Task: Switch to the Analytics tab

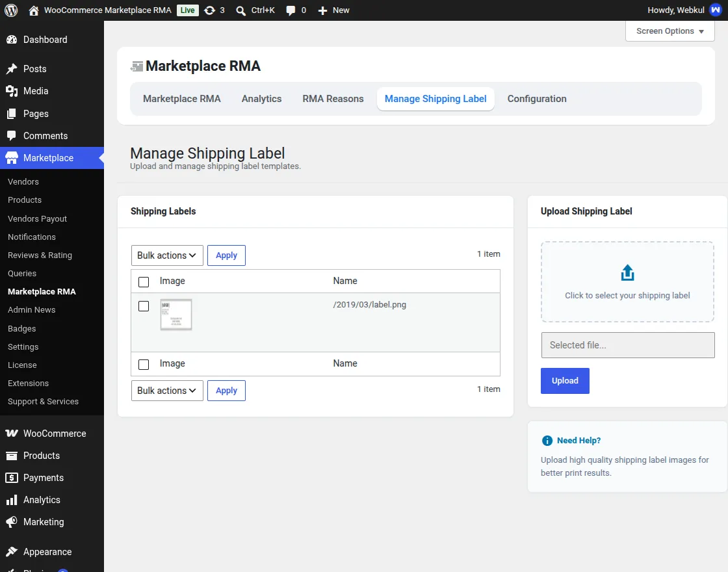Action: pyautogui.click(x=261, y=99)
